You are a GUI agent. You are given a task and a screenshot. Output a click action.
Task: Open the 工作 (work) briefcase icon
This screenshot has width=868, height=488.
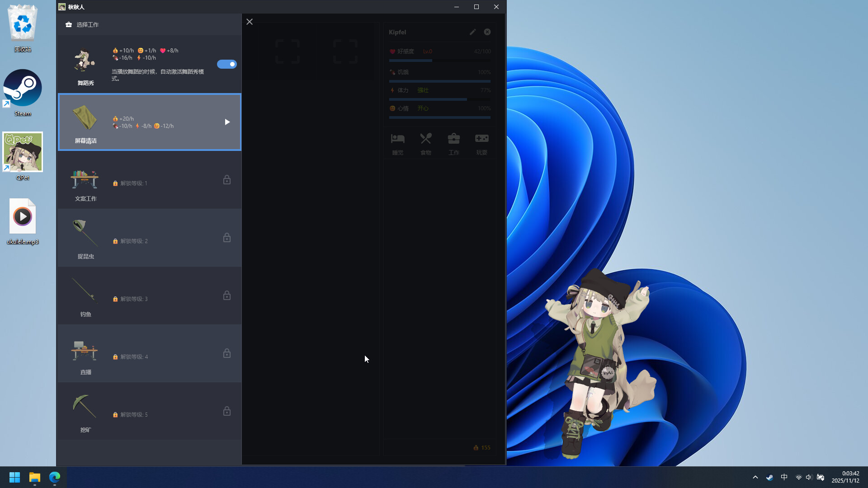pyautogui.click(x=453, y=138)
